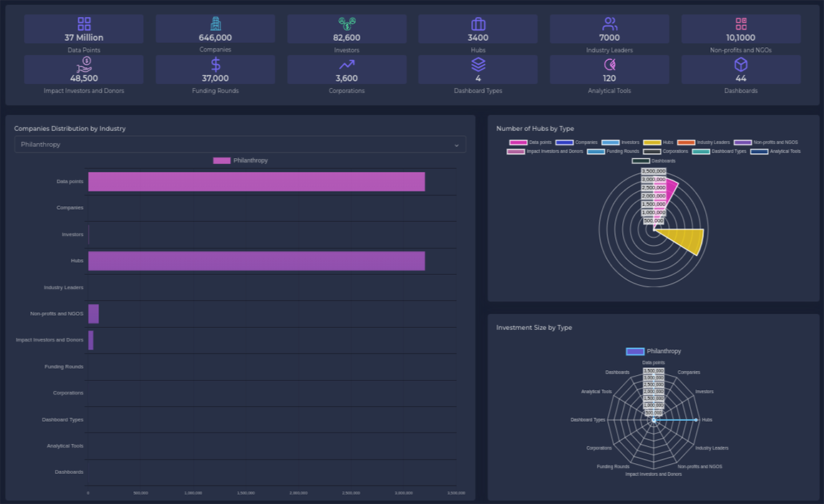Click the Companies building icon
This screenshot has height=504, width=824.
click(x=215, y=24)
